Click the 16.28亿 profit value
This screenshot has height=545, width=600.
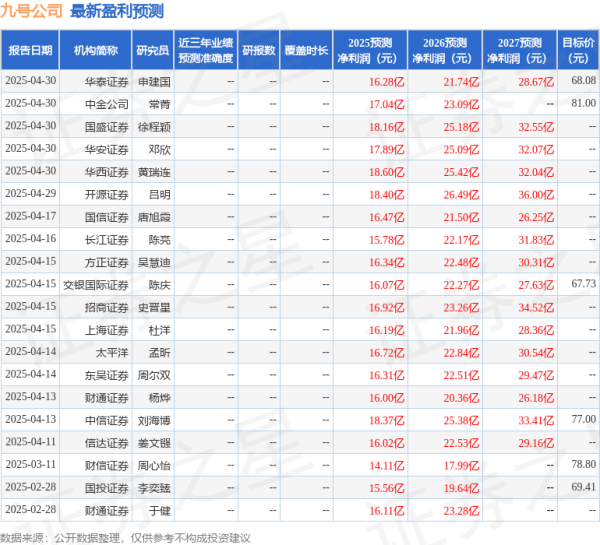386,82
